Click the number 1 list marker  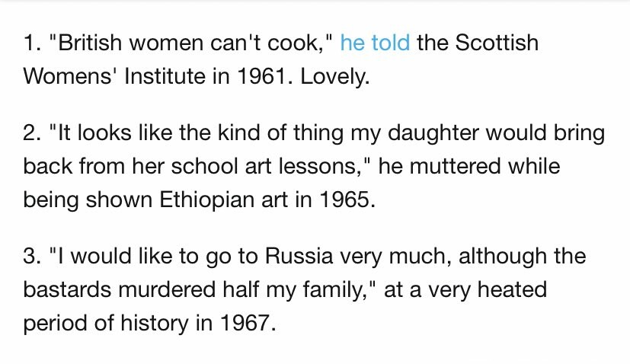[32, 43]
